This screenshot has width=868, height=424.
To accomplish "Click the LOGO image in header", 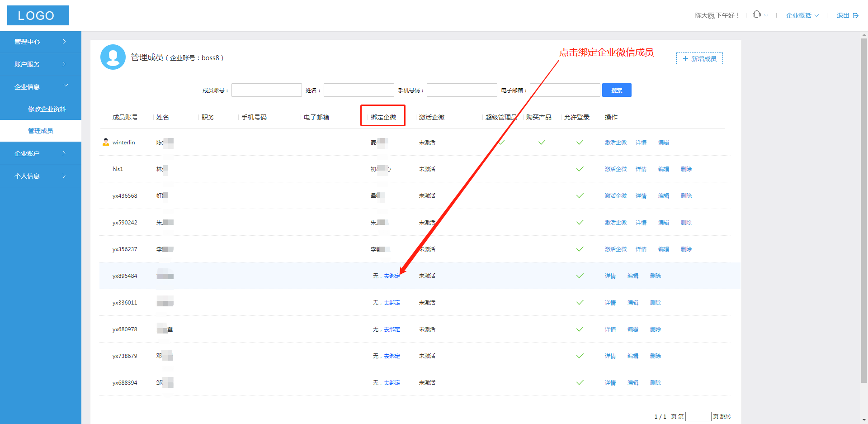I will coord(38,15).
